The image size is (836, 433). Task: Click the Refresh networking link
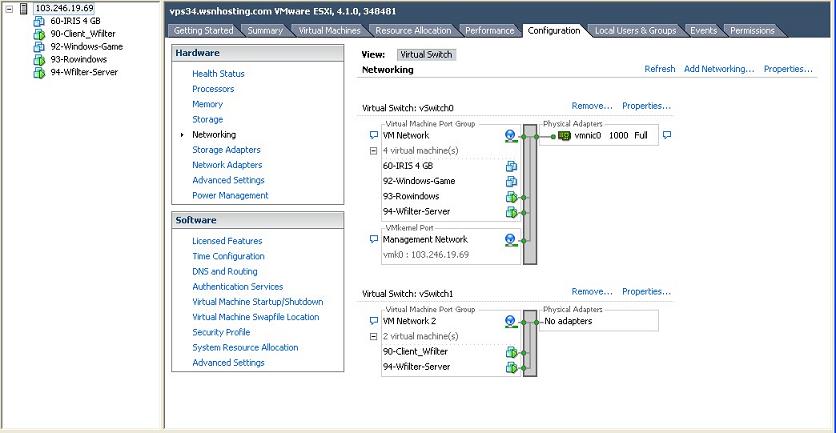click(660, 69)
